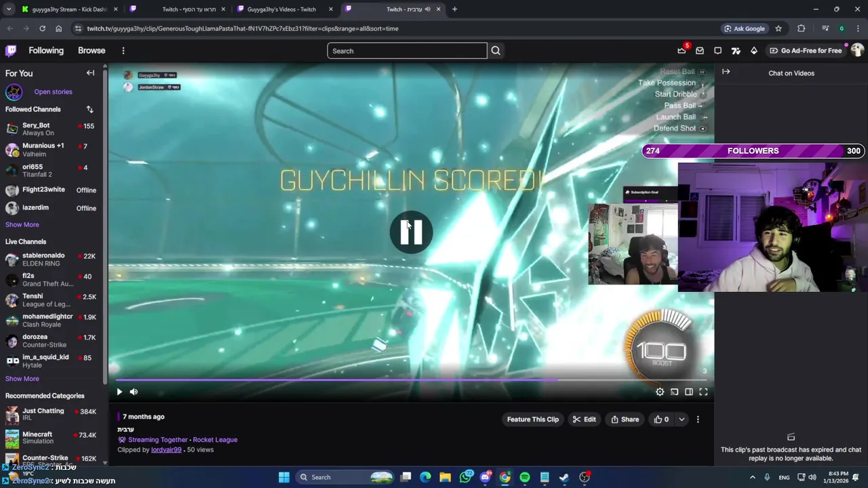Focus the Twitch search input field
This screenshot has width=868, height=488.
tap(407, 51)
